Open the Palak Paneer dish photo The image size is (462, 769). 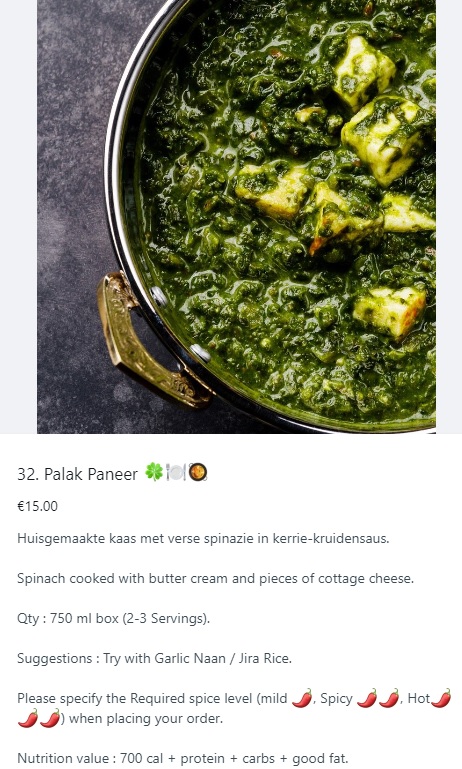236,216
